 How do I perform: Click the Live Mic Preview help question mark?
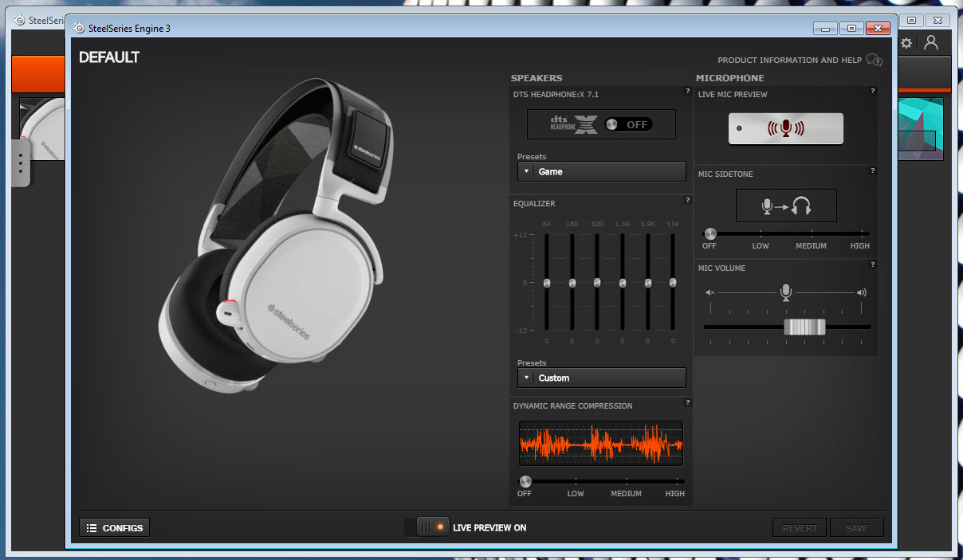pos(873,91)
